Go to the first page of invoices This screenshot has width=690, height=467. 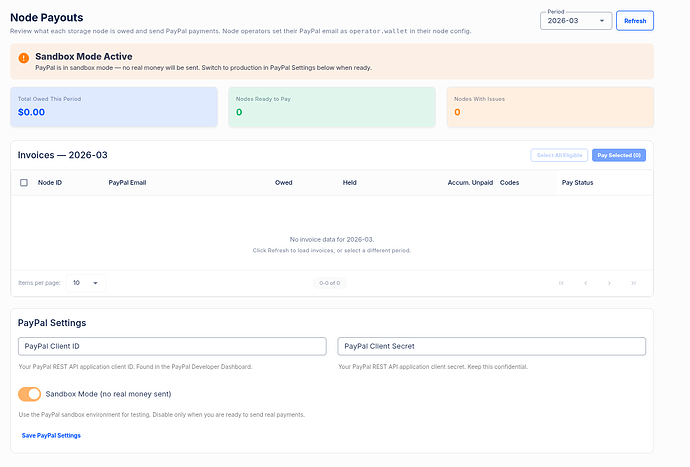[561, 283]
